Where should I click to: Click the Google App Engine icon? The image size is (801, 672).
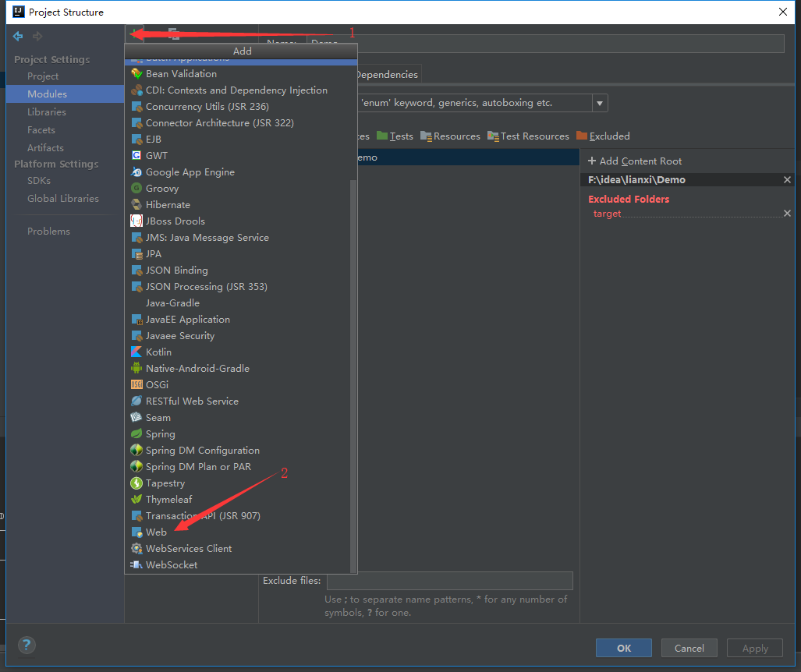[x=136, y=172]
